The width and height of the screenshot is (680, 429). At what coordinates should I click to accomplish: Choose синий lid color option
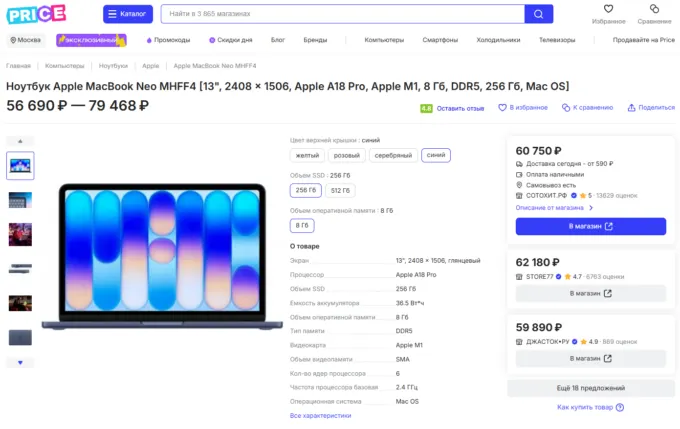coord(436,155)
